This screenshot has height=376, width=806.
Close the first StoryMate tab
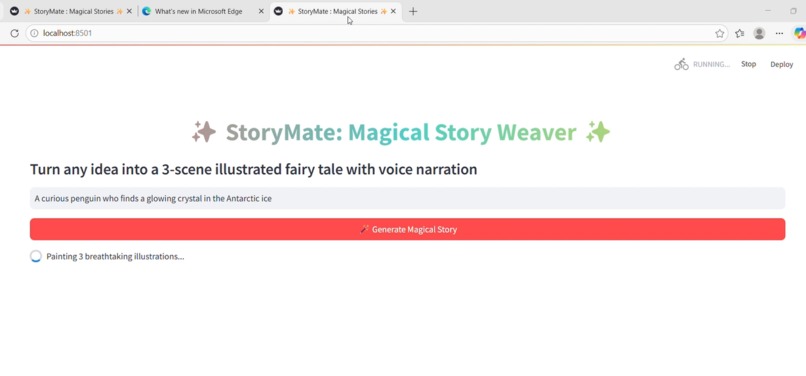pos(129,11)
